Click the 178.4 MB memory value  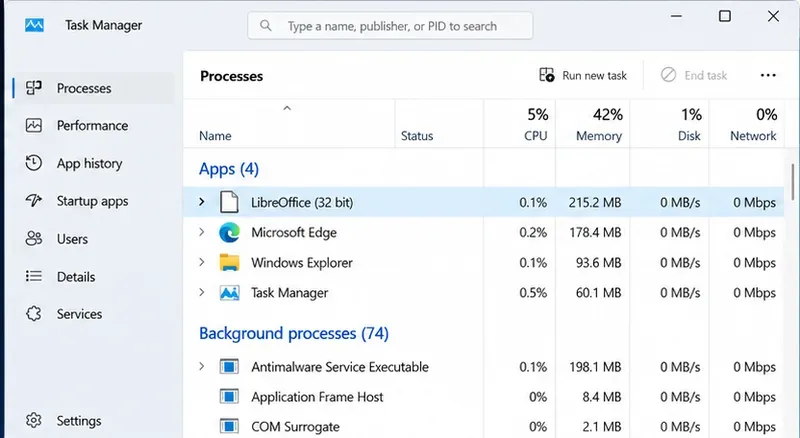(x=595, y=233)
